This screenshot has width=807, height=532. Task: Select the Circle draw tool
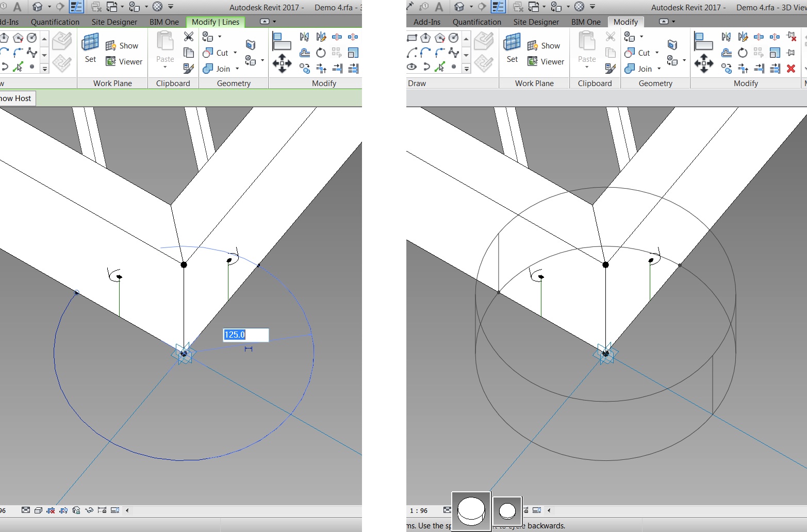pos(453,38)
